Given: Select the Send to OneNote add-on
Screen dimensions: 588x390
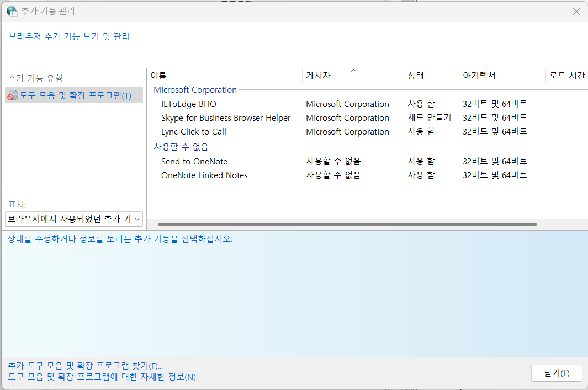Looking at the screenshot, I should pyautogui.click(x=368, y=161).
